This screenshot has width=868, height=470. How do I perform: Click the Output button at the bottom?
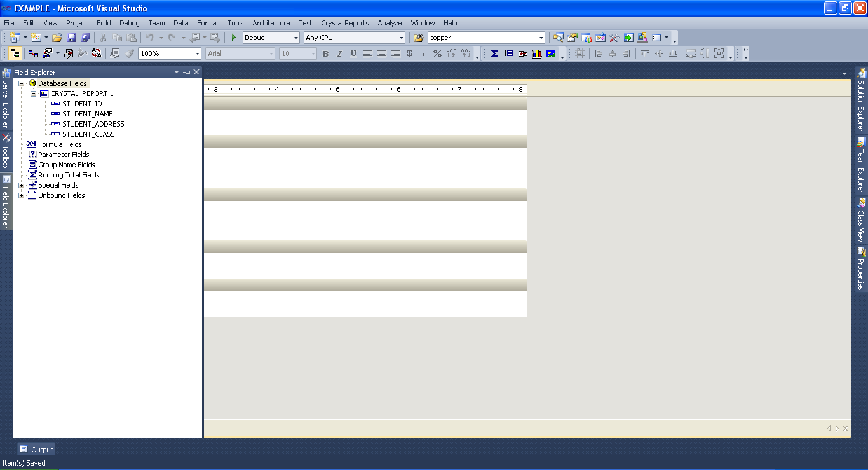click(x=36, y=449)
